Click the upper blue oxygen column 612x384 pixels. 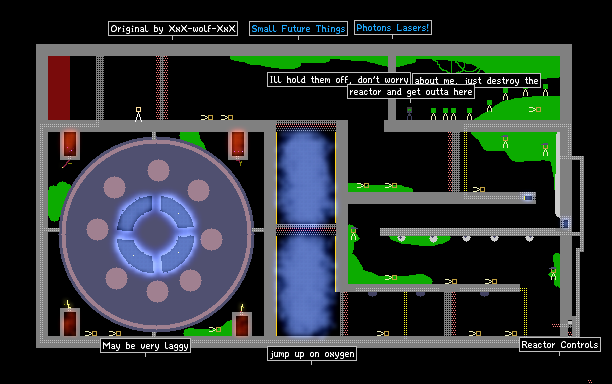point(306,178)
